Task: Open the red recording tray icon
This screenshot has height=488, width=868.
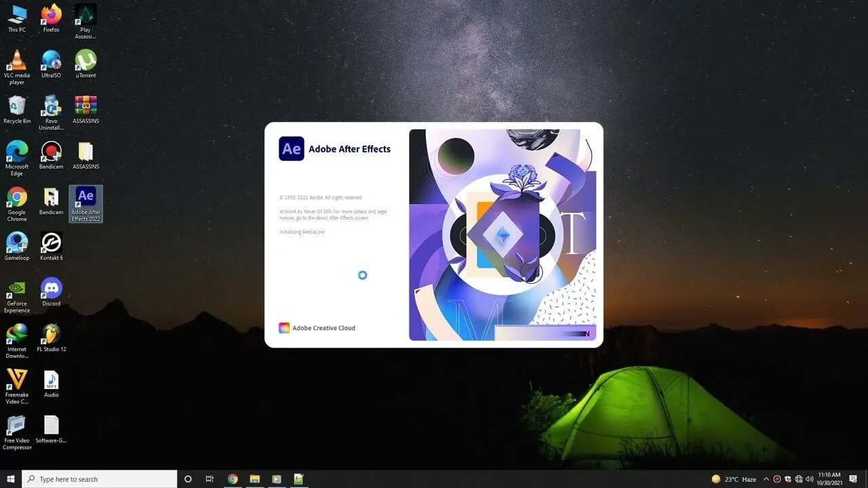Action: pos(777,479)
